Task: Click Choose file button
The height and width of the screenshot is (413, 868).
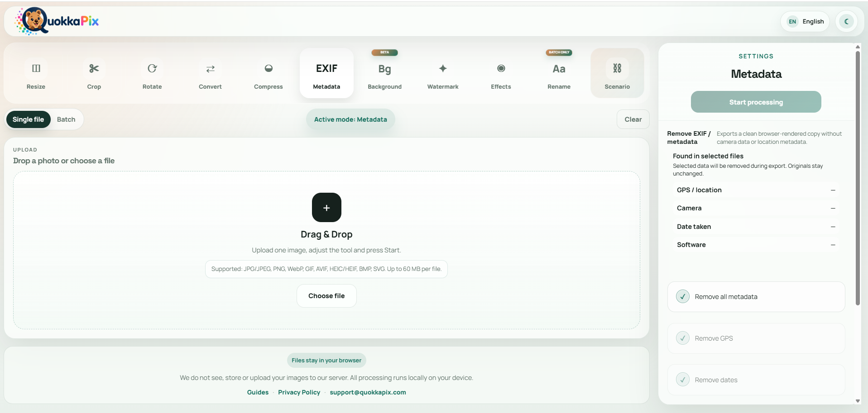Action: (x=326, y=296)
